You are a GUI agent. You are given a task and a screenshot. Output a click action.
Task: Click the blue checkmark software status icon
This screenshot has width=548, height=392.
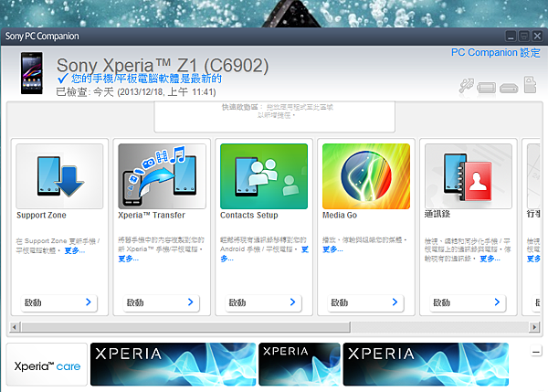[x=62, y=79]
